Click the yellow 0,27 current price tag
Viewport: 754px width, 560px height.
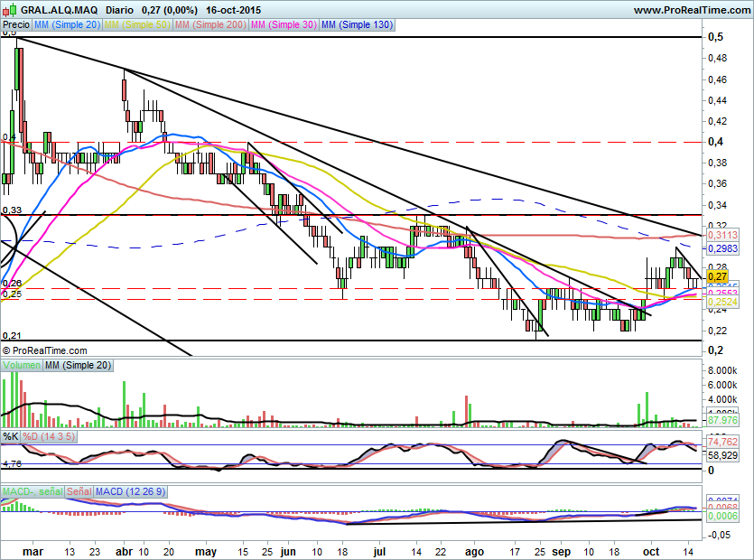point(718,276)
